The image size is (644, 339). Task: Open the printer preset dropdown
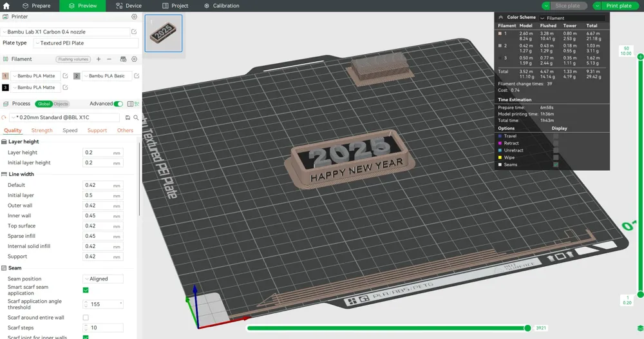click(x=65, y=32)
